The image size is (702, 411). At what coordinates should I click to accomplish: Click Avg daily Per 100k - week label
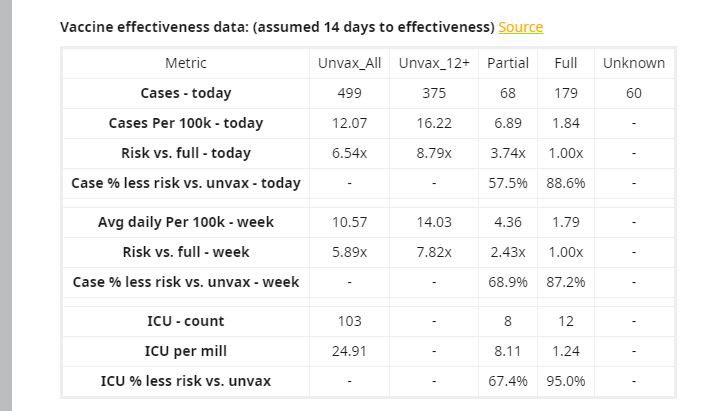[x=186, y=221]
